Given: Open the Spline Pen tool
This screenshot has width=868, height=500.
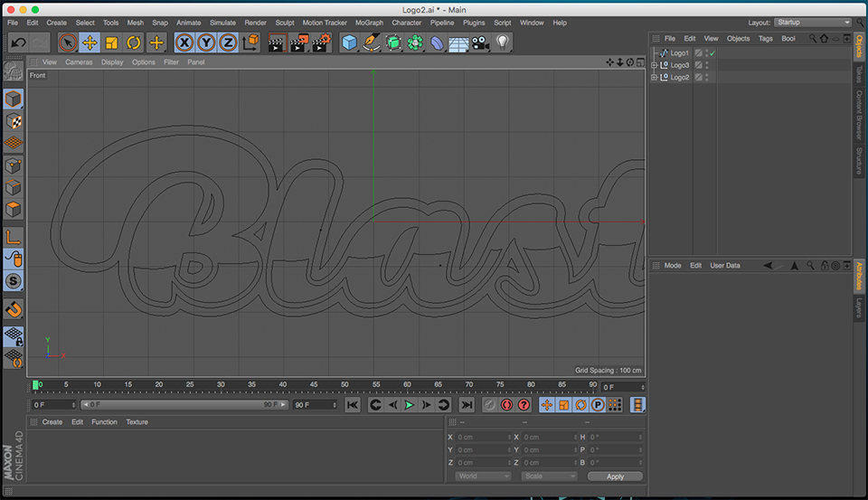Looking at the screenshot, I should pos(371,42).
